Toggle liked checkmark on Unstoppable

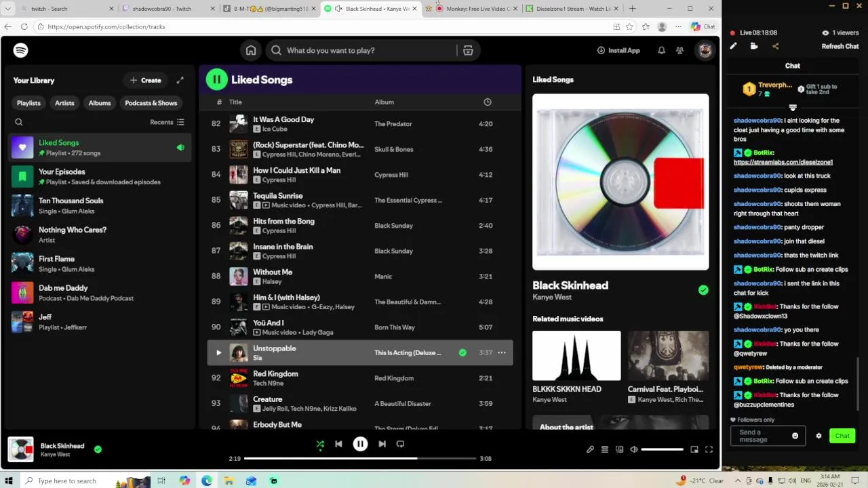tap(462, 352)
